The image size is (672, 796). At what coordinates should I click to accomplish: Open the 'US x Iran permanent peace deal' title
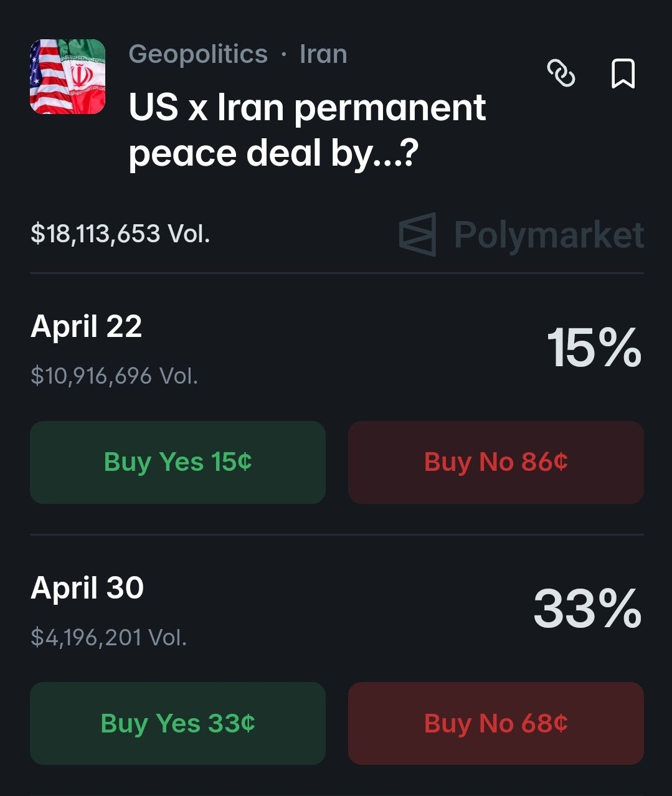306,130
